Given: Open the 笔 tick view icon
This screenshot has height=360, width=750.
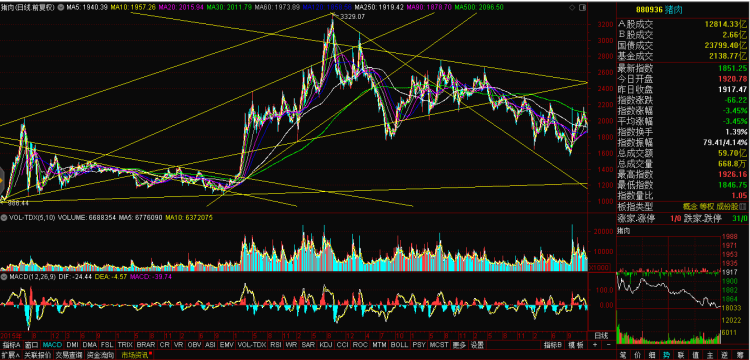Looking at the screenshot, I should (623, 355).
